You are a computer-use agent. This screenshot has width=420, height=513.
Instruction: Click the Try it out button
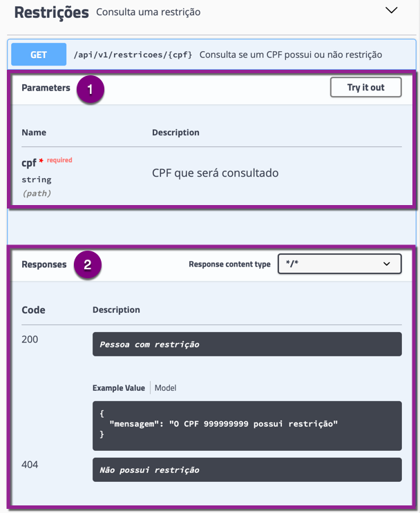365,87
